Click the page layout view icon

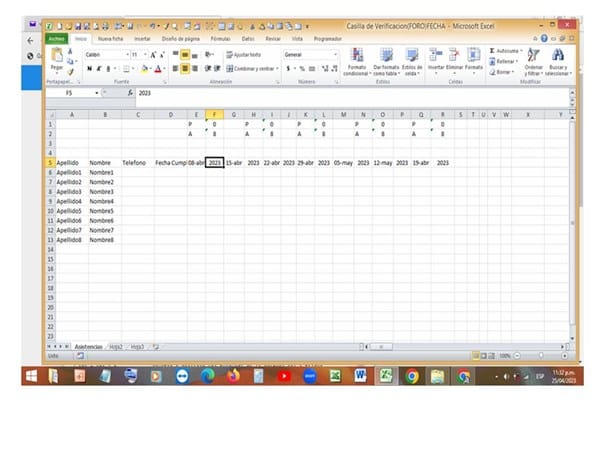(484, 356)
